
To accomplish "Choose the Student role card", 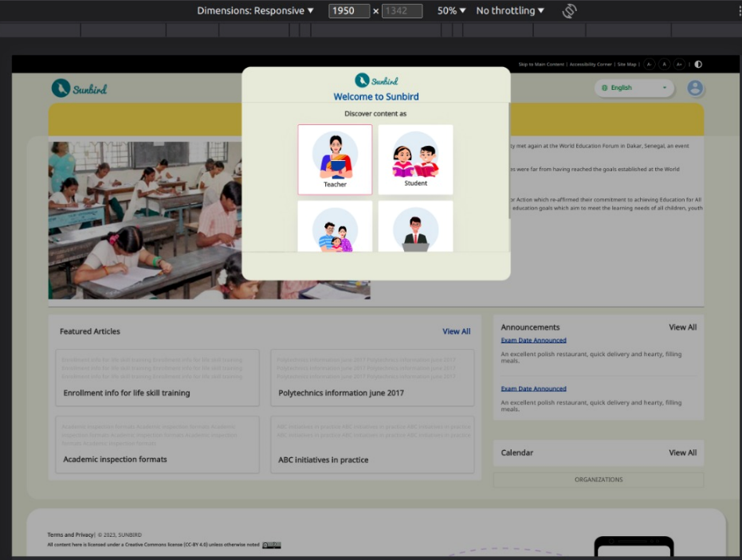I will pos(415,159).
